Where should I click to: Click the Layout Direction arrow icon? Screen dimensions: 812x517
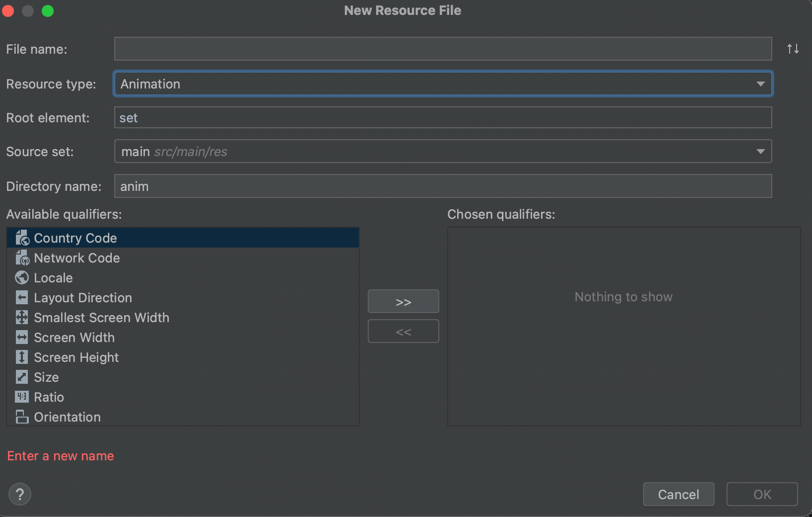[x=22, y=298]
